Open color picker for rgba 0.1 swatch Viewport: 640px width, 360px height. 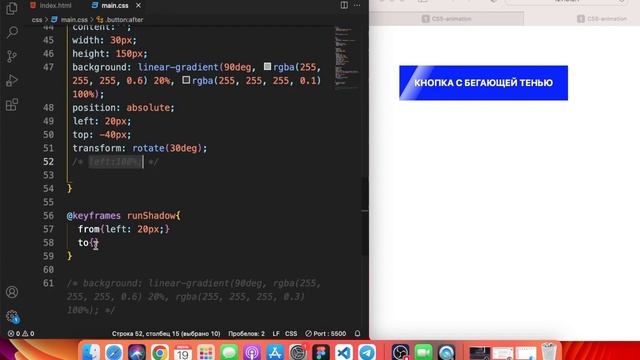coord(186,80)
